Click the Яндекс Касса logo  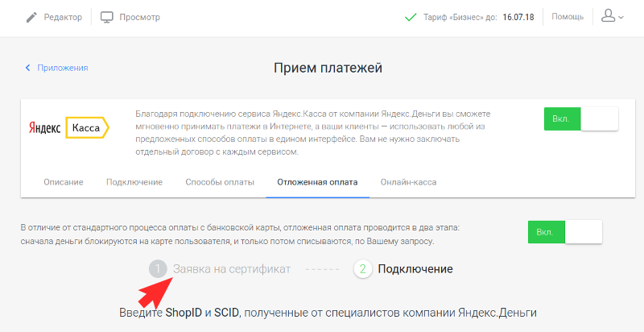coord(69,128)
